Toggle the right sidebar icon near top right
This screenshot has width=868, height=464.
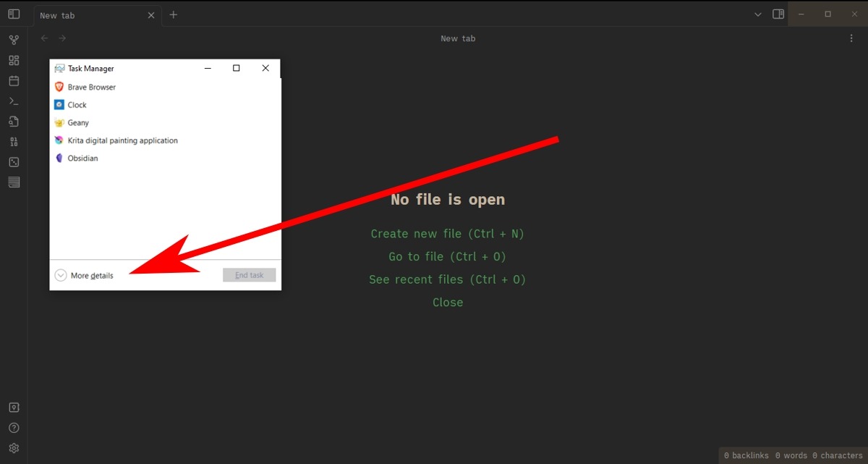[778, 14]
